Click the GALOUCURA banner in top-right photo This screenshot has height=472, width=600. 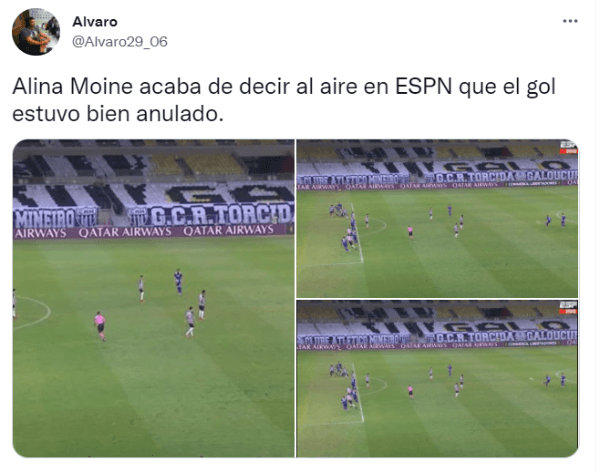point(552,175)
